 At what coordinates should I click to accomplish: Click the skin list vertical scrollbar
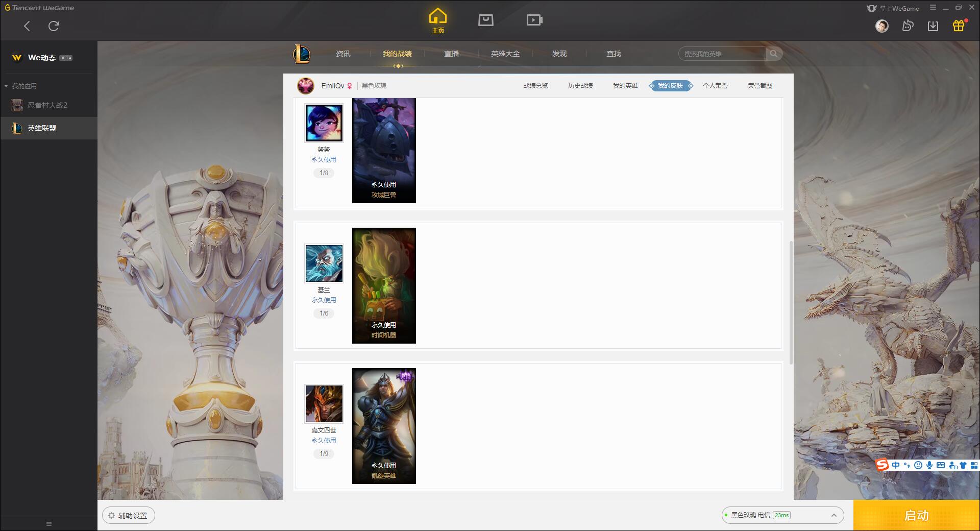tap(791, 302)
